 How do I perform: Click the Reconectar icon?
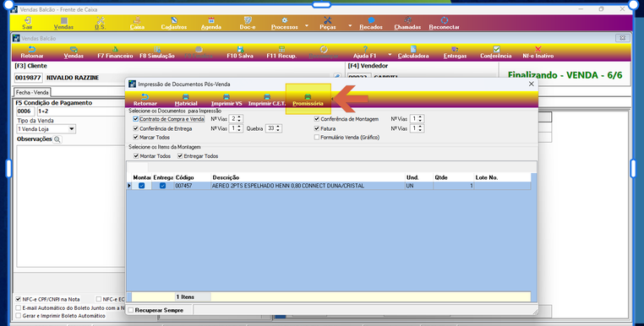[x=444, y=23]
